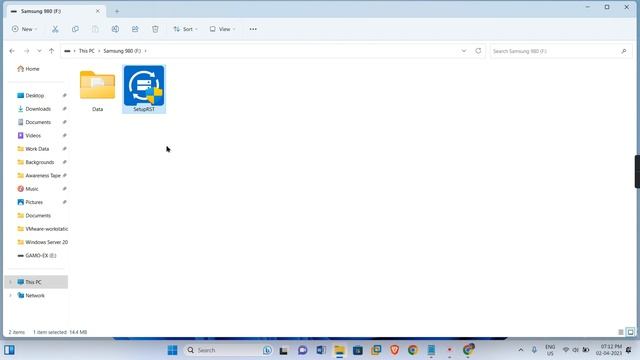The height and width of the screenshot is (360, 640).
Task: Open File Explorer taskbar icon
Action: [340, 350]
